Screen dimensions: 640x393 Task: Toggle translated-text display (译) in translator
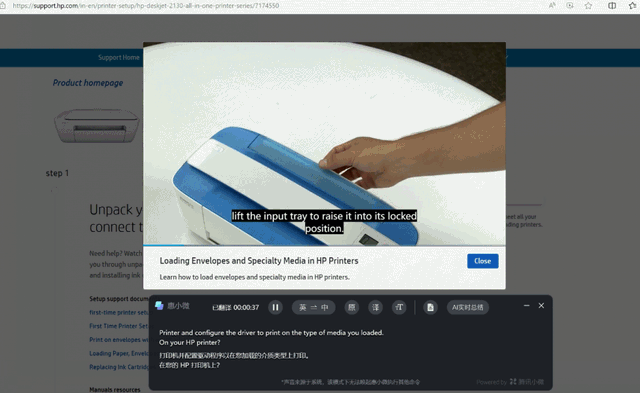coord(376,307)
